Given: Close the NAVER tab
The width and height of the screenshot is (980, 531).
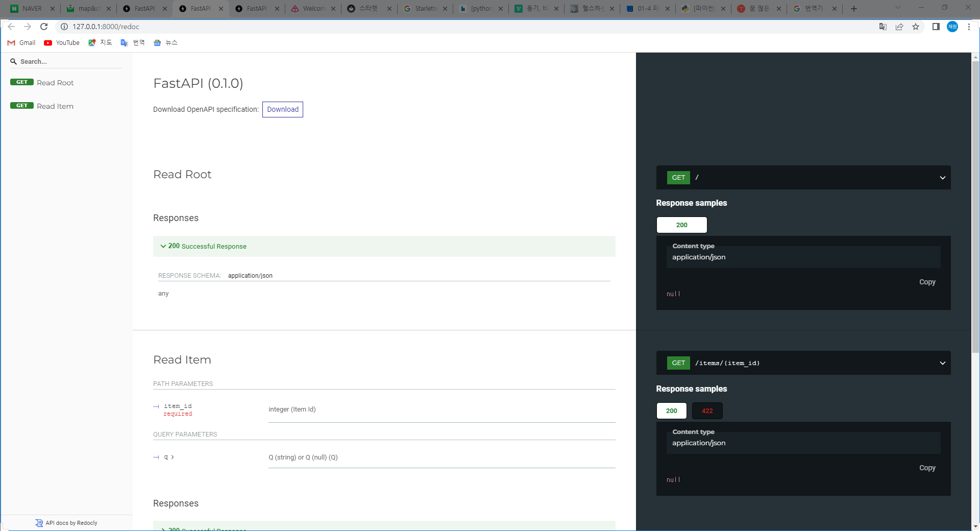Looking at the screenshot, I should tap(52, 9).
